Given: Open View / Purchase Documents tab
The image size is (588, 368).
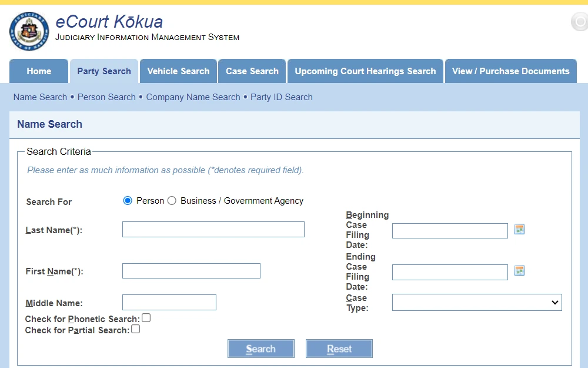Looking at the screenshot, I should click(x=511, y=71).
